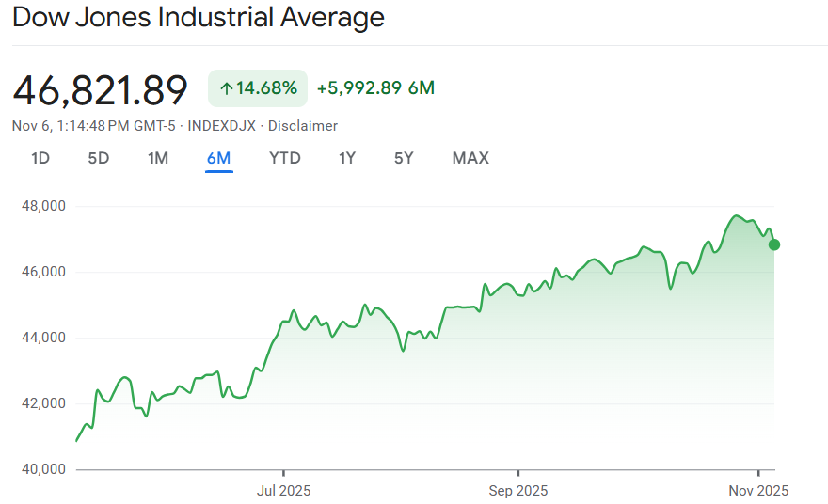Click the 46,821.89 index value
This screenshot has width=828, height=504.
tap(101, 89)
